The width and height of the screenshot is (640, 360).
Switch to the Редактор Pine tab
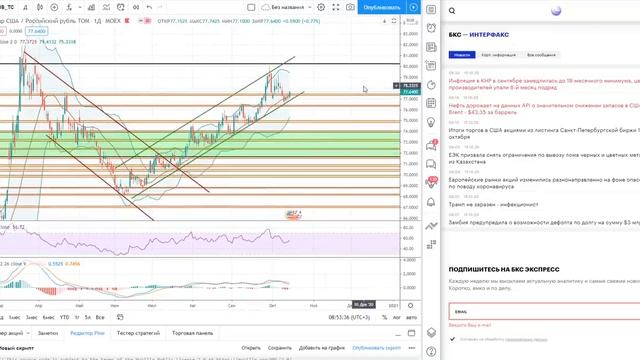[x=87, y=333]
